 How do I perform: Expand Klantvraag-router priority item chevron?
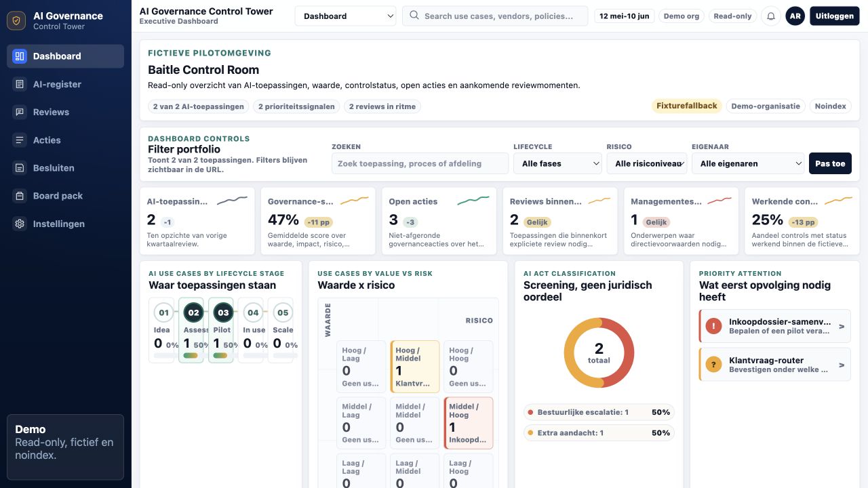click(x=842, y=365)
